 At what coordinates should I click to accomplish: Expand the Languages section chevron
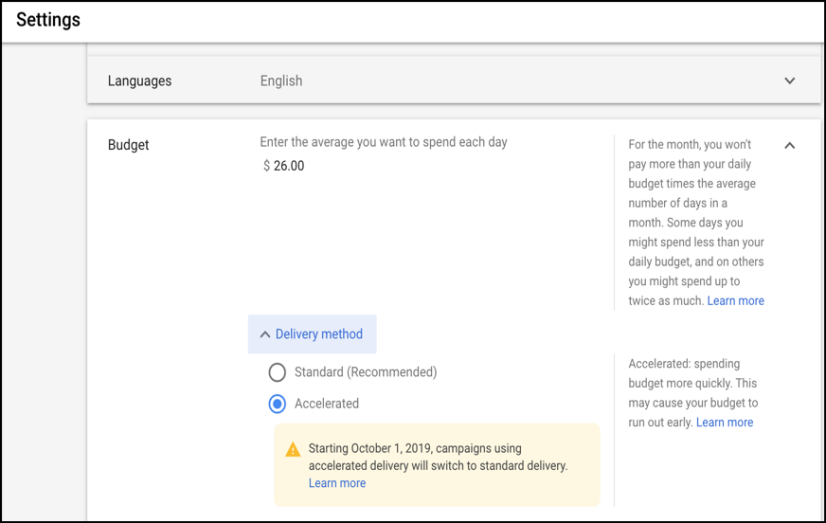[x=789, y=81]
